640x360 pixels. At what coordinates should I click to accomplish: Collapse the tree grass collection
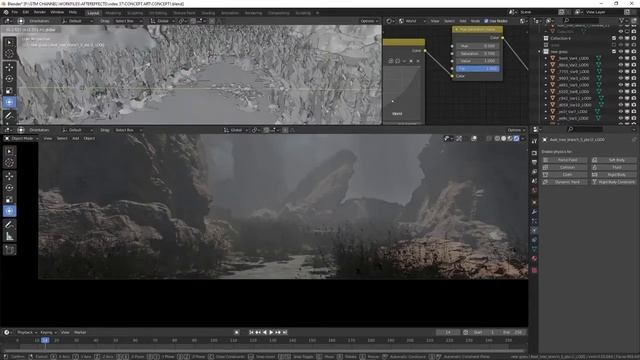[x=540, y=51]
